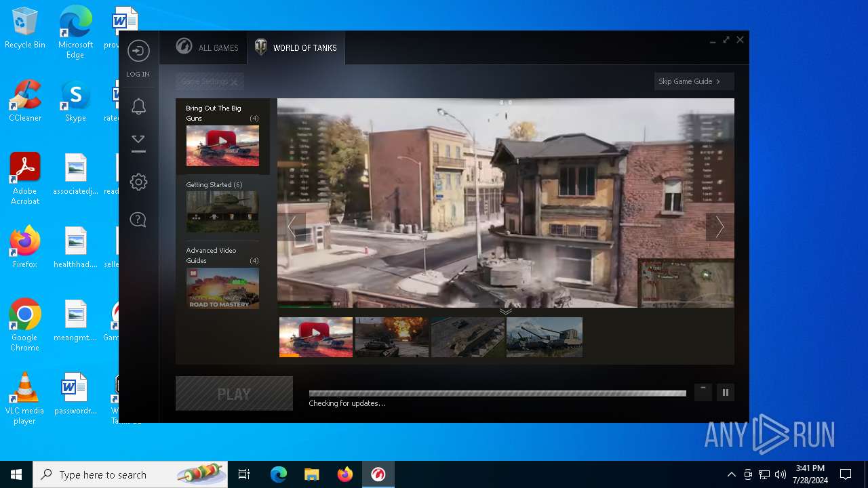Open Microsoft Edge desktop shortcut

[75, 32]
